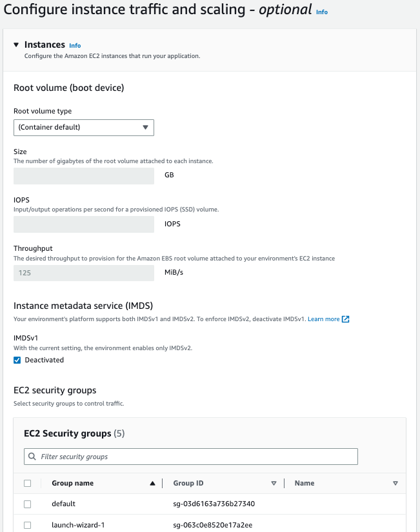Click external link icon after Learn more
This screenshot has height=532, width=420.
point(346,319)
